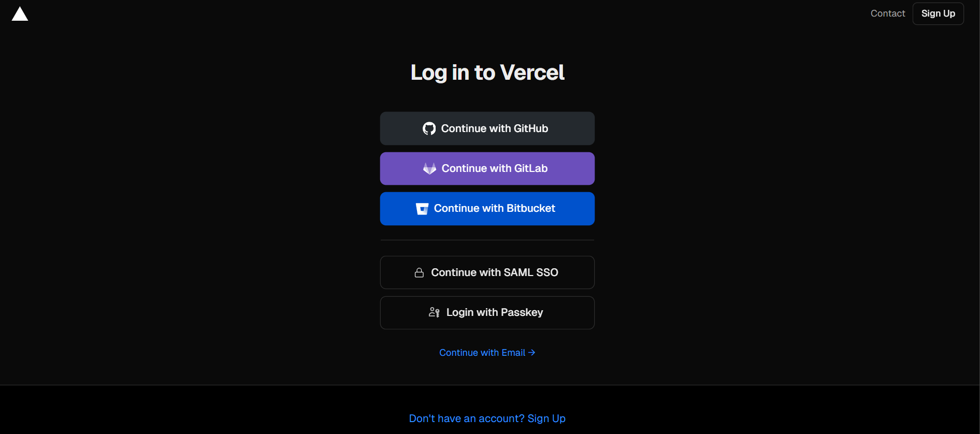Click the Vercel triangle logo
Viewport: 980px width, 434px height.
tap(20, 13)
